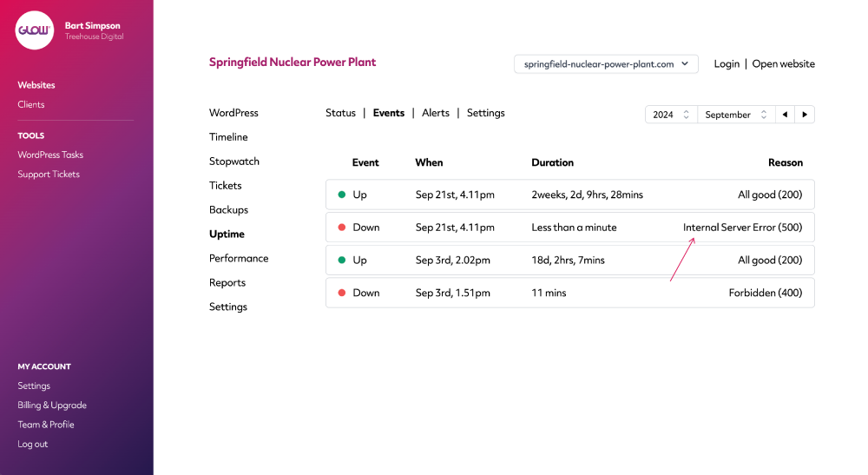The height and width of the screenshot is (475, 868).
Task: Click the Login link
Action: (727, 63)
